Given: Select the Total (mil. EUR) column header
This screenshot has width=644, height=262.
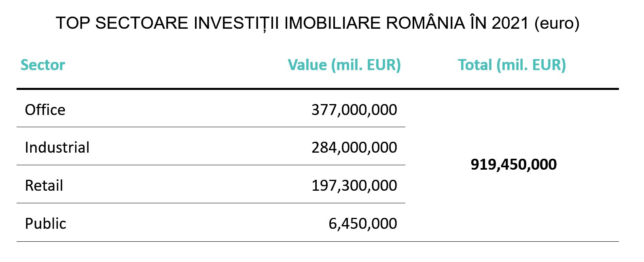Looking at the screenshot, I should coord(512,65).
